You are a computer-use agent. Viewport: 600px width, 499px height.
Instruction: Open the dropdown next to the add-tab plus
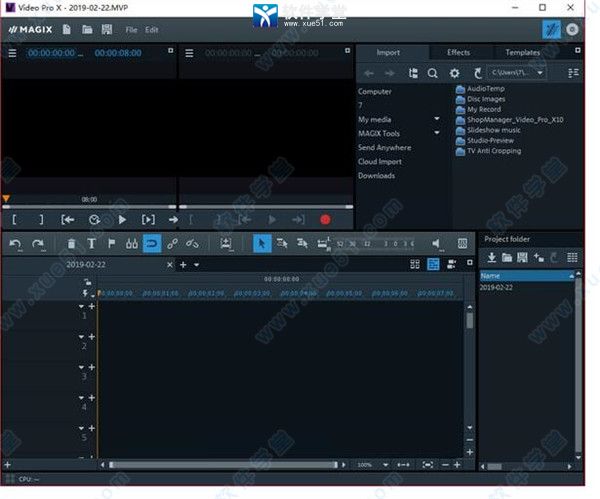tap(196, 265)
